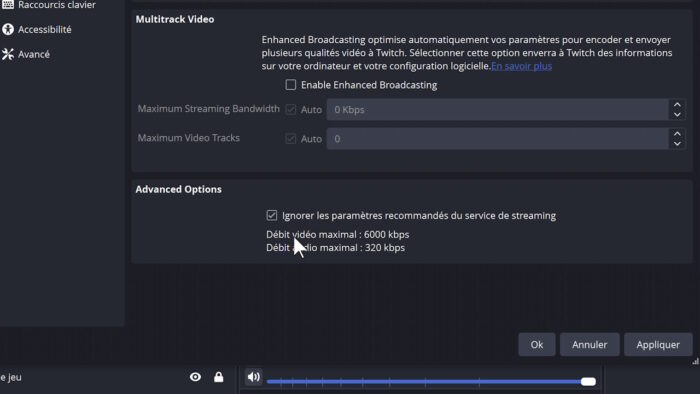Mute audio with the speaker icon
This screenshot has width=700, height=394.
(254, 377)
